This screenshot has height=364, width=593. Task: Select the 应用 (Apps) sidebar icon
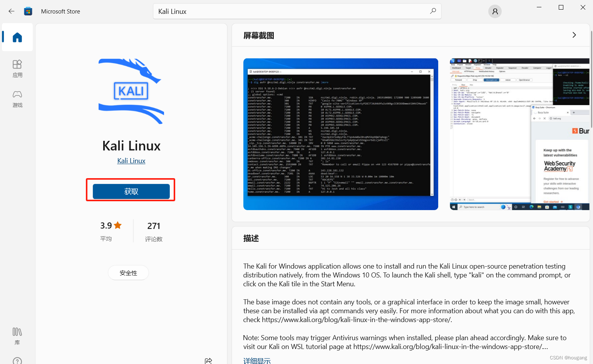(17, 68)
